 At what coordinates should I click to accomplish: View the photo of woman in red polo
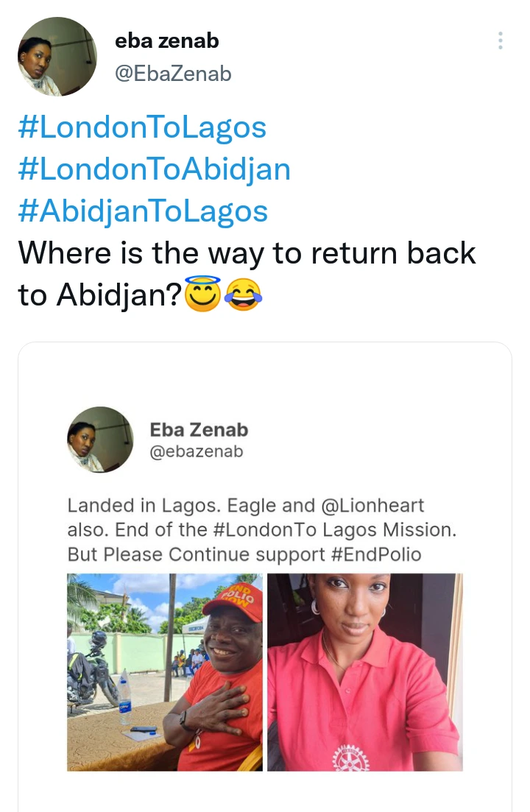[364, 671]
